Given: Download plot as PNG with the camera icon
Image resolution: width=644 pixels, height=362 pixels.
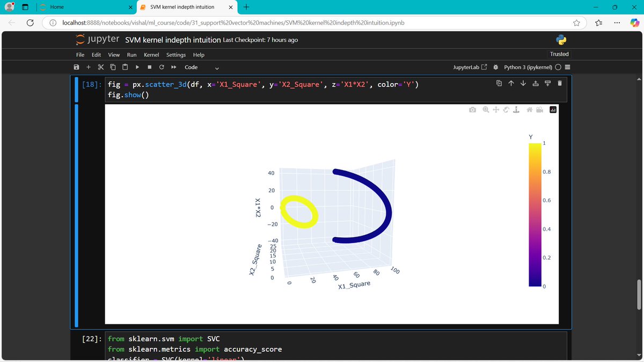Looking at the screenshot, I should coord(472,109).
